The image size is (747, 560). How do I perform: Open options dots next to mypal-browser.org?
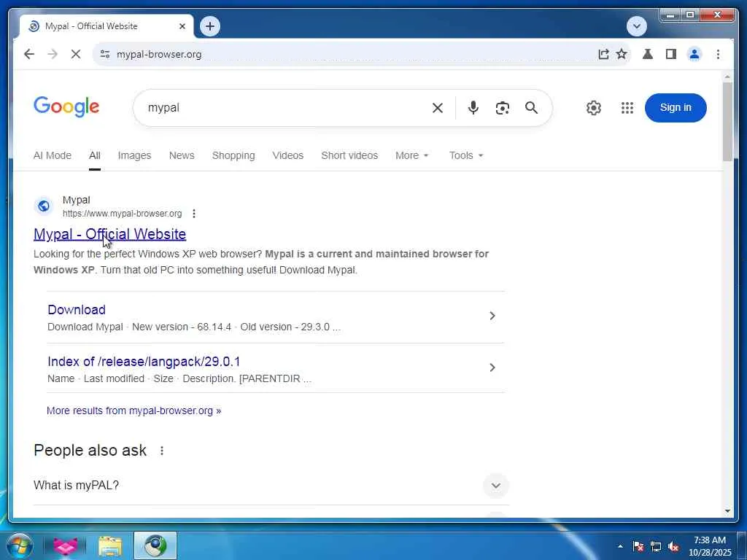point(194,214)
